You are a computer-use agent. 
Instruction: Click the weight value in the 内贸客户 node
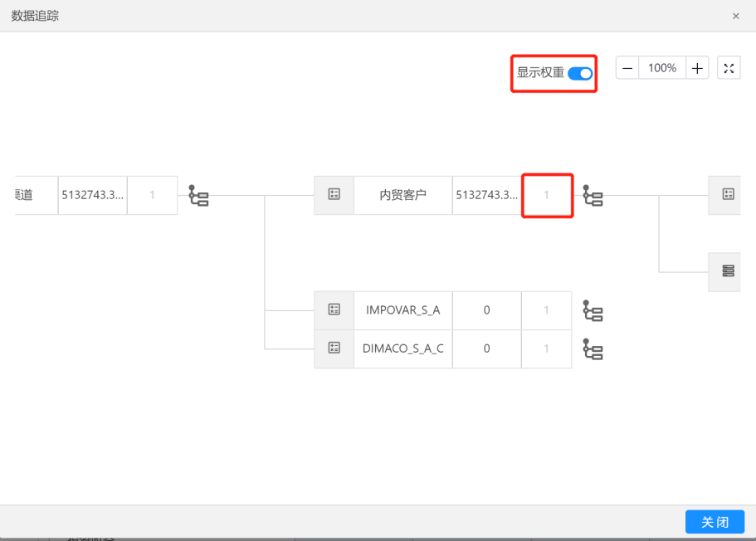(x=546, y=195)
